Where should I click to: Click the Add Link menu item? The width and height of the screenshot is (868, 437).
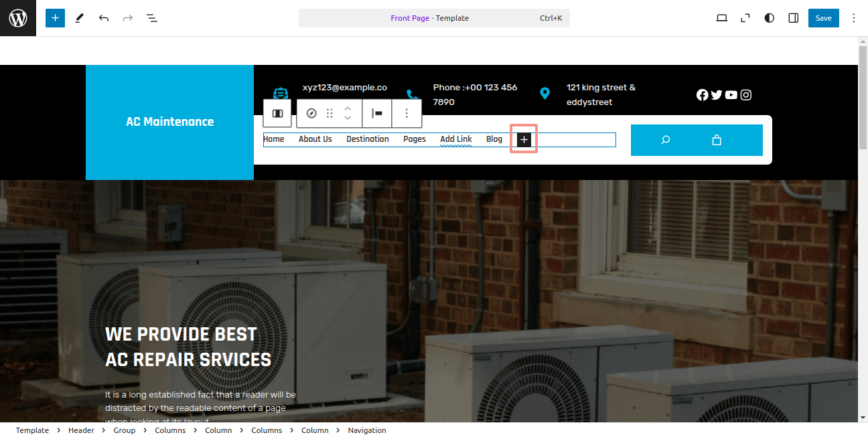(456, 139)
